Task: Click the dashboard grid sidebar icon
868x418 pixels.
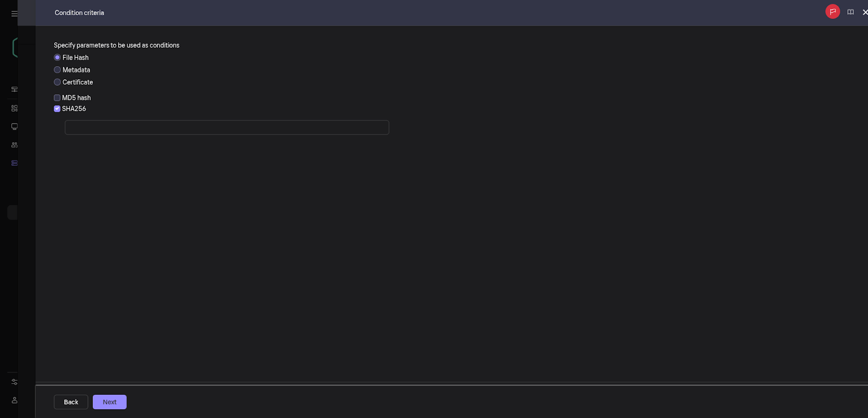Action: pos(15,108)
